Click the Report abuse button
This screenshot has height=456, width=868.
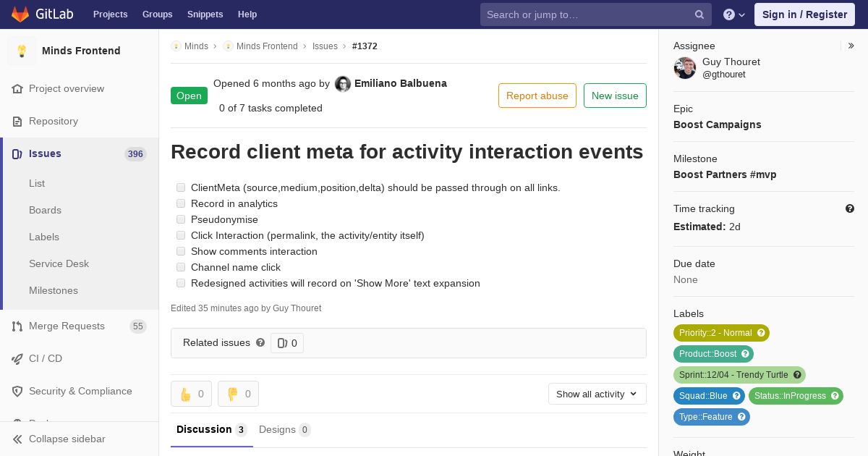pos(537,96)
